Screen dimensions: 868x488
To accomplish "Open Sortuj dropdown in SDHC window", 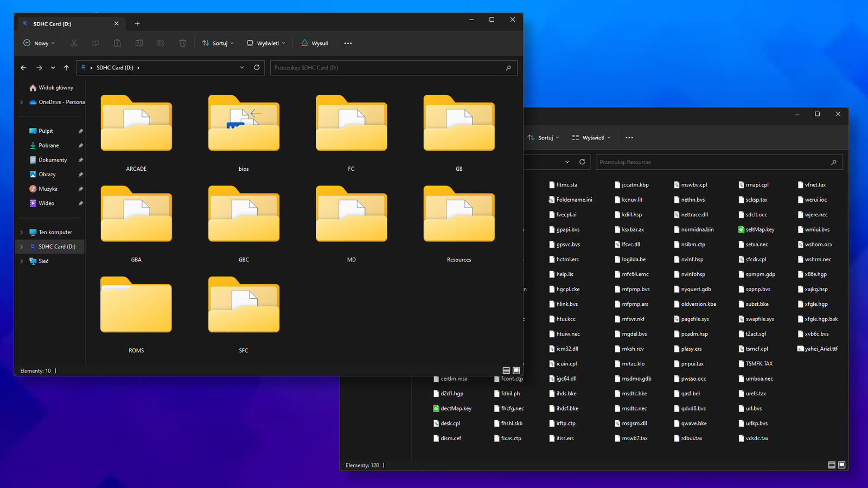I will [218, 43].
